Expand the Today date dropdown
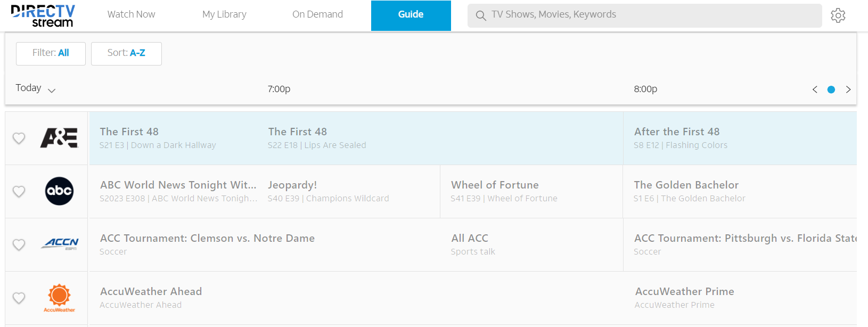The height and width of the screenshot is (327, 868). tap(35, 88)
